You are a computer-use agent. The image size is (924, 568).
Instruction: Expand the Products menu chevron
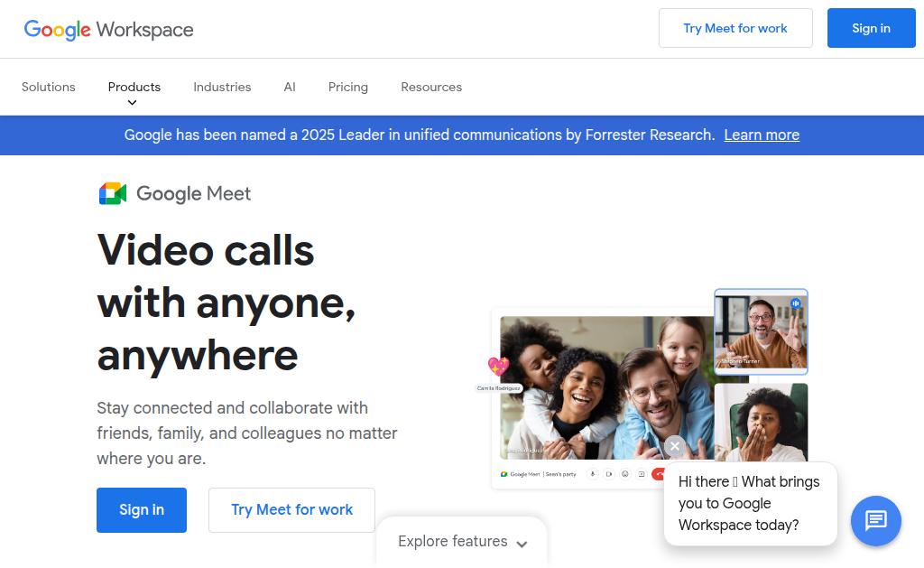click(x=133, y=103)
